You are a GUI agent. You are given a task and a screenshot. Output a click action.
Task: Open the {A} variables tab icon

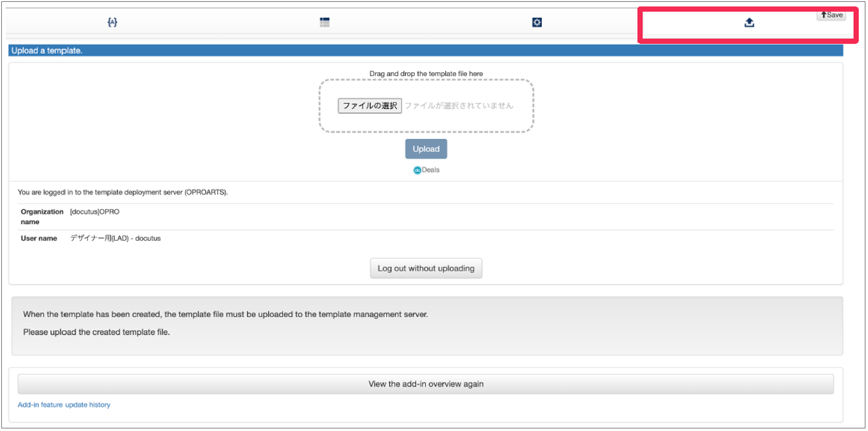112,22
